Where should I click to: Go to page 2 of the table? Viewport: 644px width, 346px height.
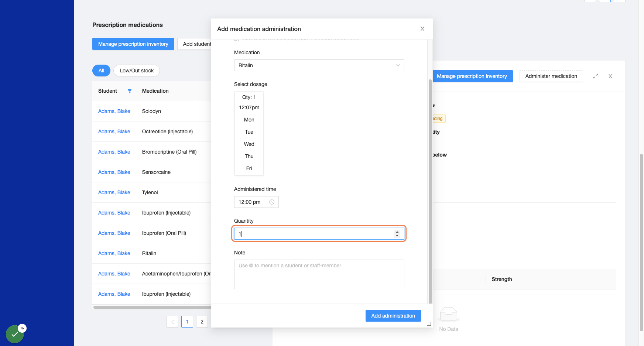(202, 322)
